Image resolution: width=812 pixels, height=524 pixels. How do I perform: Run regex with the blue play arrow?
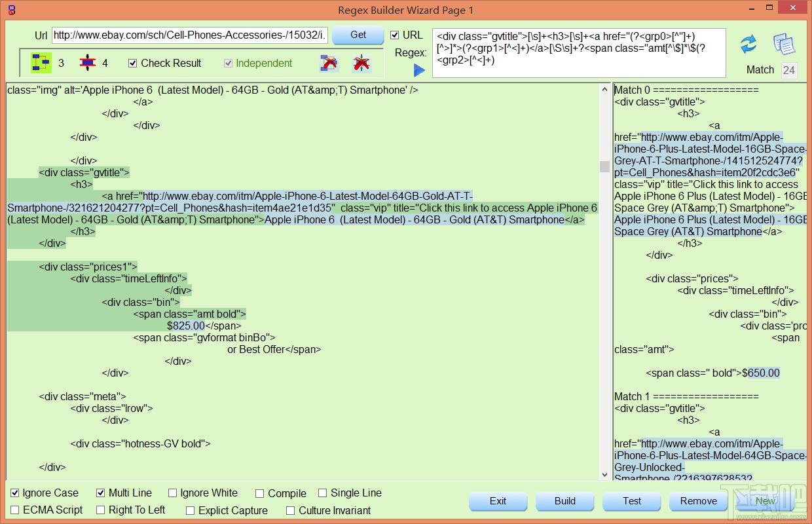[x=420, y=69]
